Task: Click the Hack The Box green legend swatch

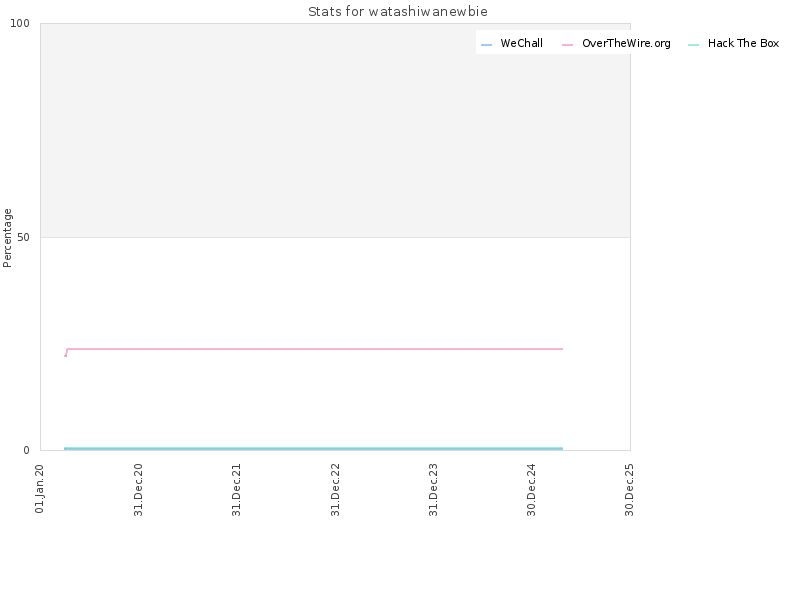Action: point(693,45)
